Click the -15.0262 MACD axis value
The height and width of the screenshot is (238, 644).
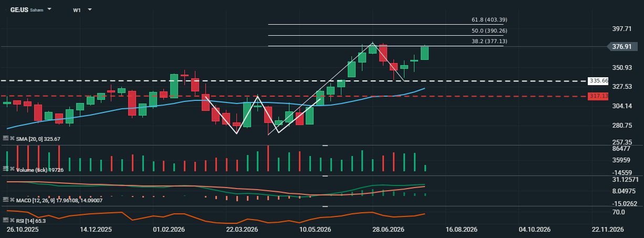tap(625, 204)
